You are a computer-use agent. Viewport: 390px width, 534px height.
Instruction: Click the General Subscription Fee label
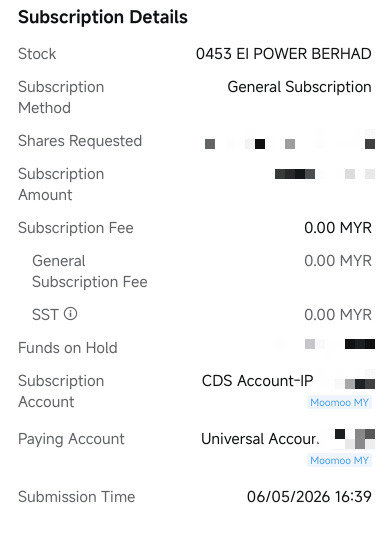[90, 271]
